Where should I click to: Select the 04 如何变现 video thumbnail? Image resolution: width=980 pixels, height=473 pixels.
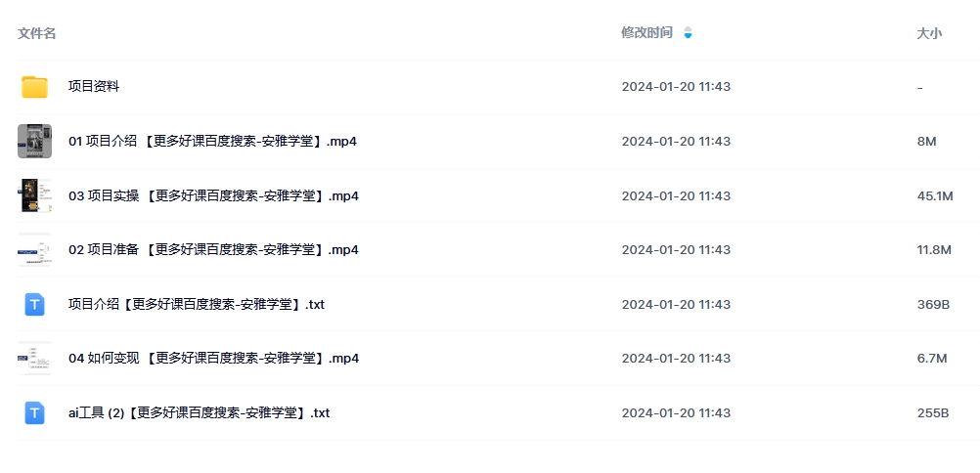(34, 359)
